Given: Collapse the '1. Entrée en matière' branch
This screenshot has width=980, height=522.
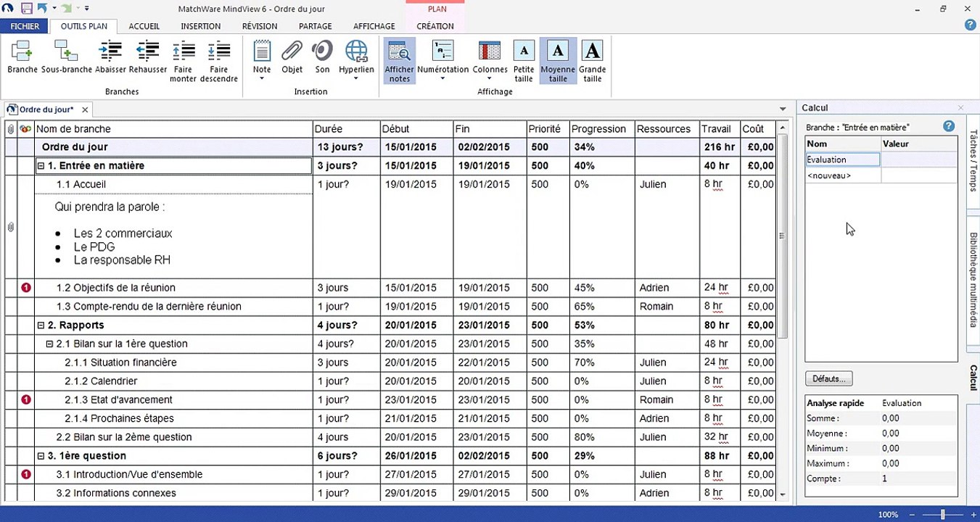Looking at the screenshot, I should click(41, 166).
